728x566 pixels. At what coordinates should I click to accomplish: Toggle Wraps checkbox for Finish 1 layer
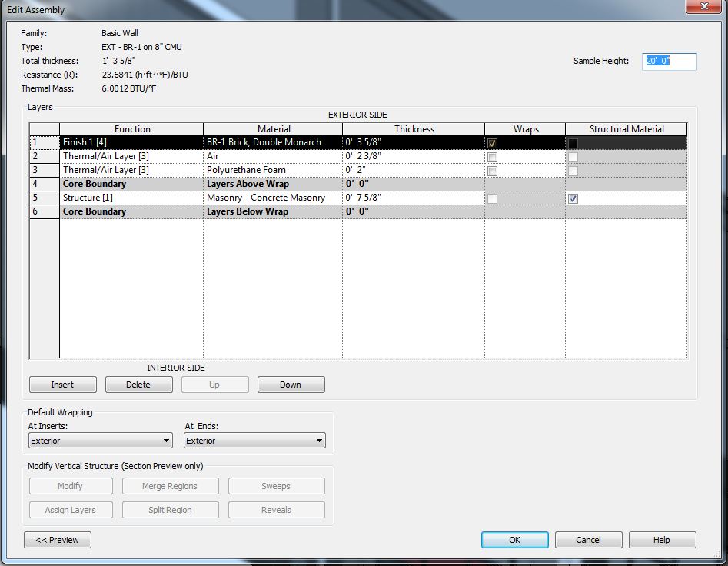click(x=492, y=143)
